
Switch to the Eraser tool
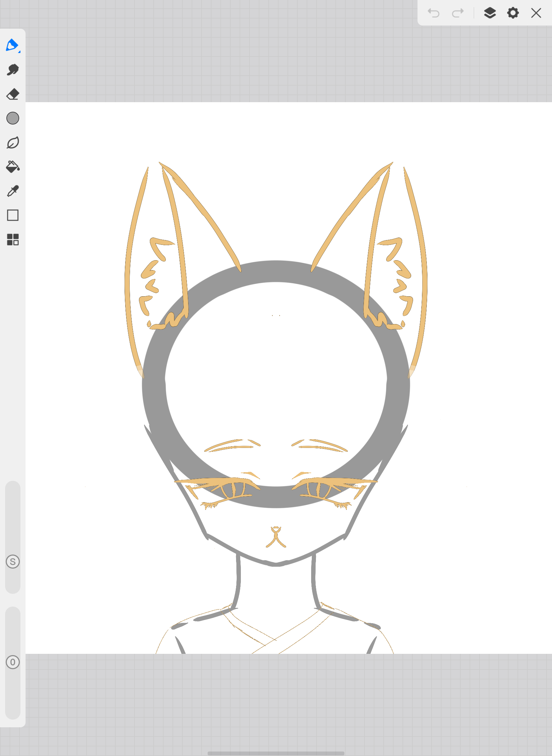click(x=13, y=94)
